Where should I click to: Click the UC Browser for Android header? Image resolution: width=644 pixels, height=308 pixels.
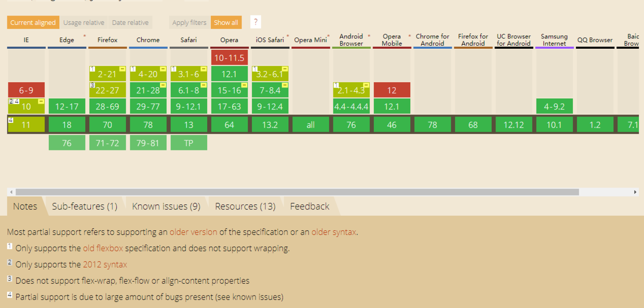[514, 40]
